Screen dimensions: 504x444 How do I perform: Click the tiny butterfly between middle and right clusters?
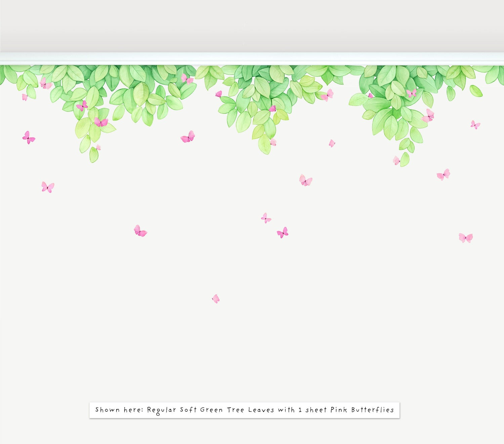point(332,143)
